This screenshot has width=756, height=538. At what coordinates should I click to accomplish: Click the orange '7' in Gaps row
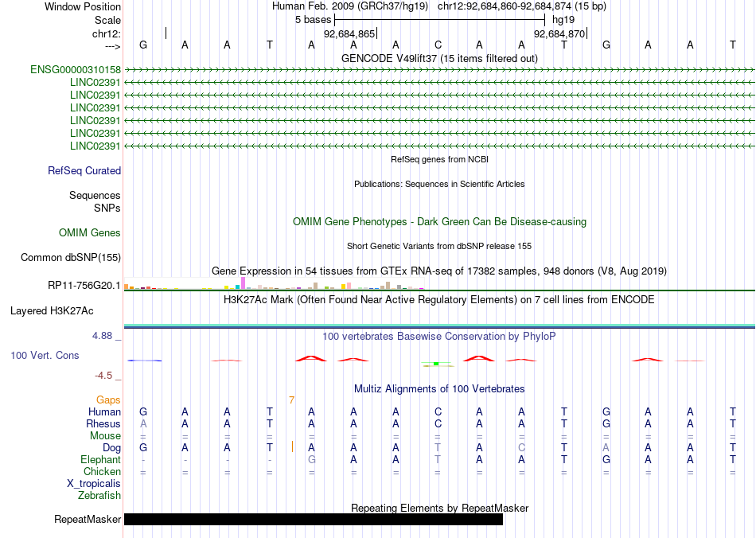[292, 400]
